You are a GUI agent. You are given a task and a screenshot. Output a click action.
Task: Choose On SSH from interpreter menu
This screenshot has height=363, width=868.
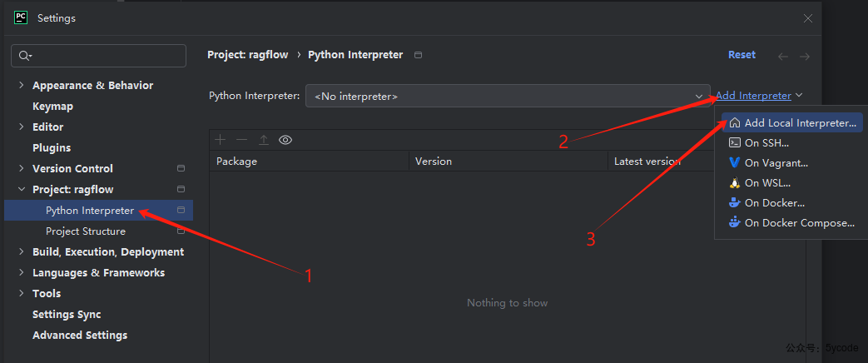791,142
